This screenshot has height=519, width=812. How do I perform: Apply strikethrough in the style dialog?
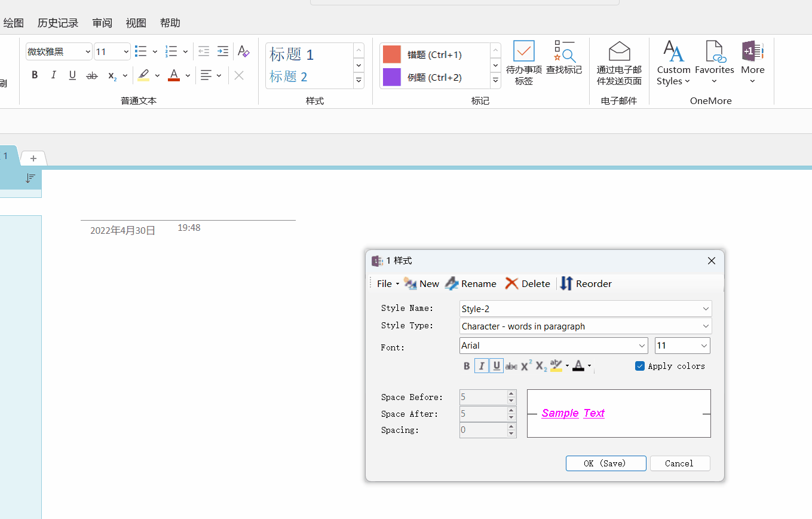(x=511, y=365)
